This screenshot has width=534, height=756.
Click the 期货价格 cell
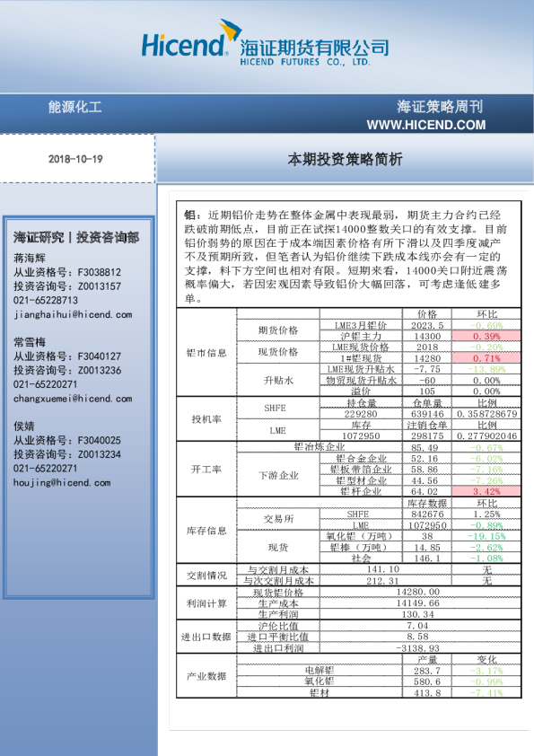tap(278, 330)
